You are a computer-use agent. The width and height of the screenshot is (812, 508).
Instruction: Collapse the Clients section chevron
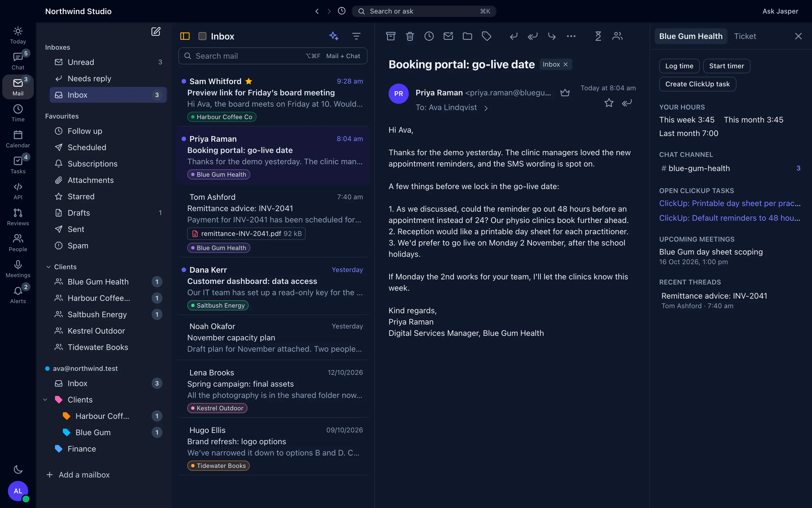48,267
